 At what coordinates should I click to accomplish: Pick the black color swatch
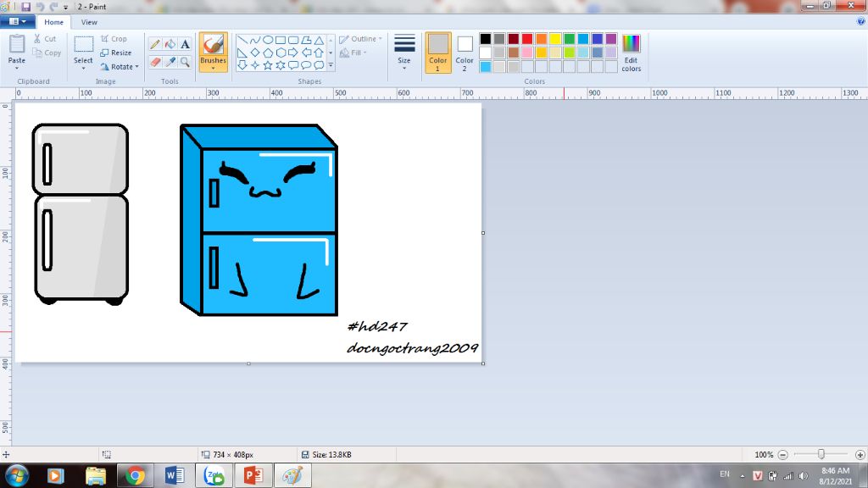[486, 39]
